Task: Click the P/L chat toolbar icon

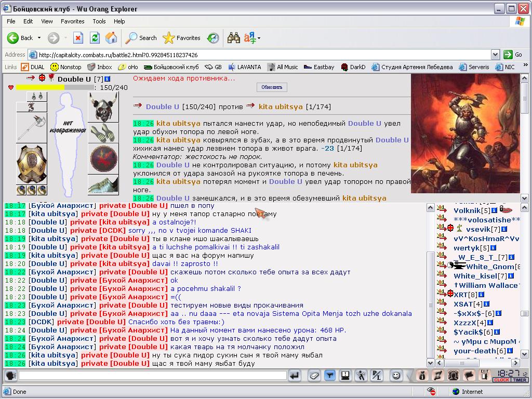Action: tap(377, 376)
